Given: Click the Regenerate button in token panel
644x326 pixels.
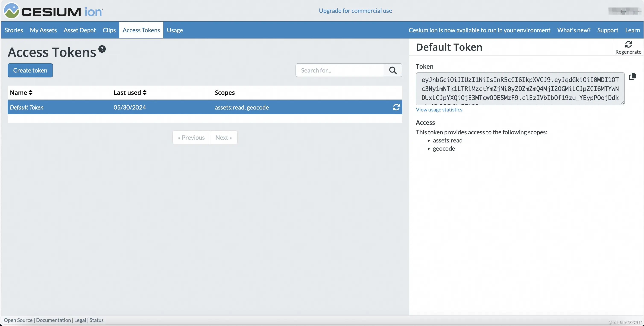Looking at the screenshot, I should (x=628, y=47).
